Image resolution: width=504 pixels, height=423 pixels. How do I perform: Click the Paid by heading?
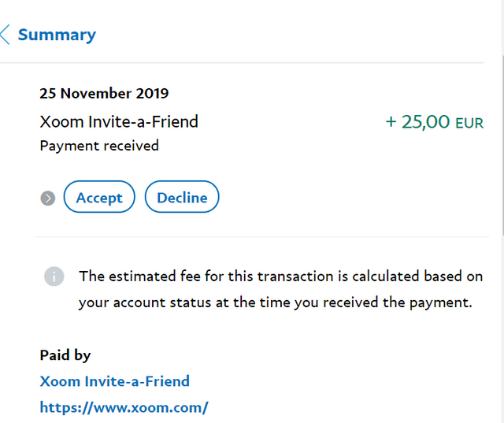[x=65, y=355]
